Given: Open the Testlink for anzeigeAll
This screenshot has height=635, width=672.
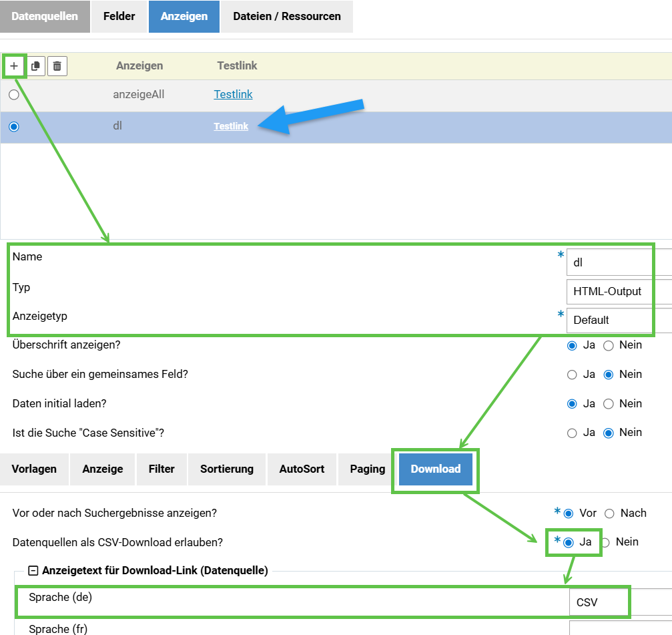Looking at the screenshot, I should pos(233,94).
